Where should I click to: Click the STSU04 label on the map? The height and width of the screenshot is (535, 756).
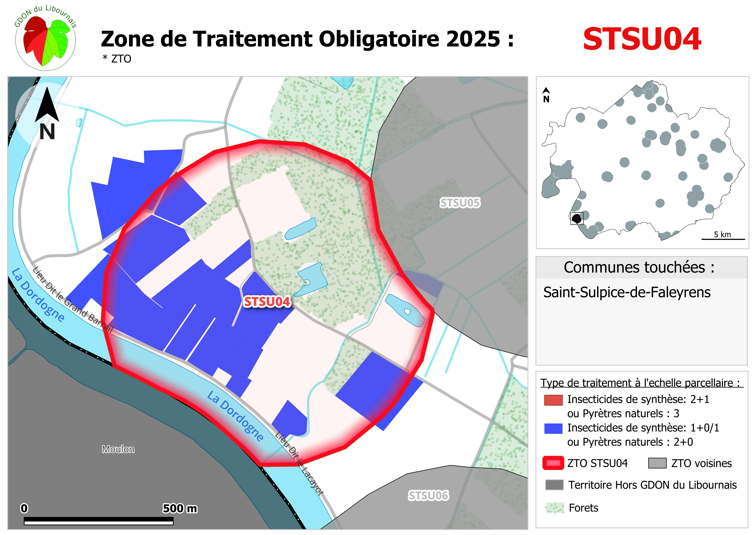pyautogui.click(x=267, y=302)
